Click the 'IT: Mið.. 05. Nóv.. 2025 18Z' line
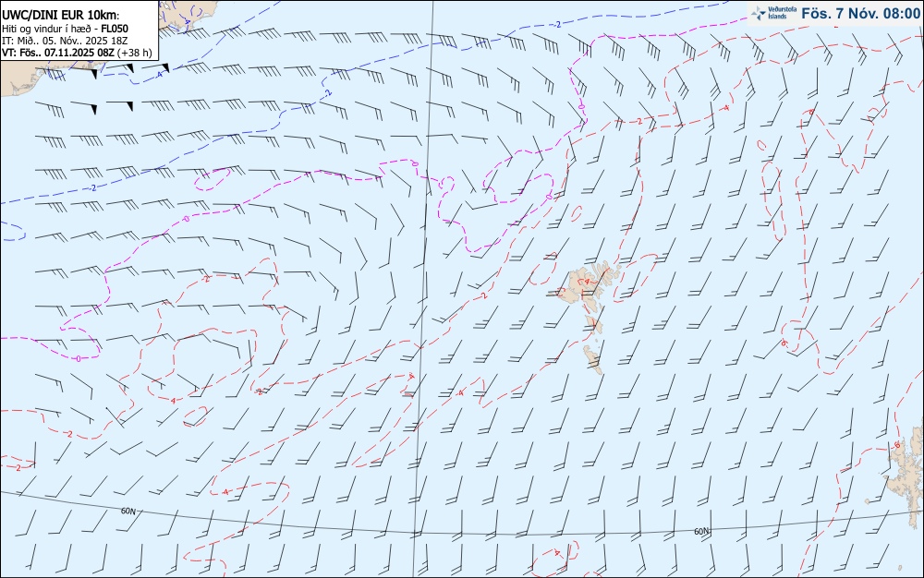 point(65,41)
